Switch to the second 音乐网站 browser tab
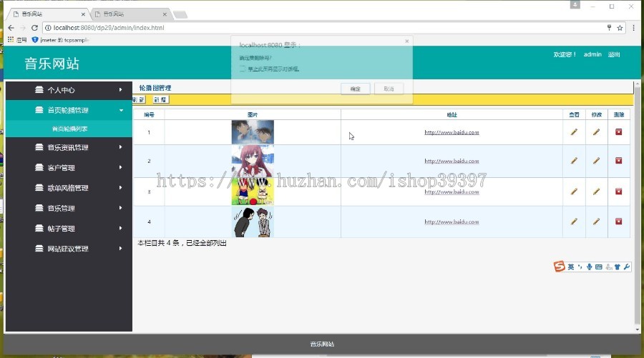Image resolution: width=644 pixels, height=358 pixels. click(x=130, y=14)
